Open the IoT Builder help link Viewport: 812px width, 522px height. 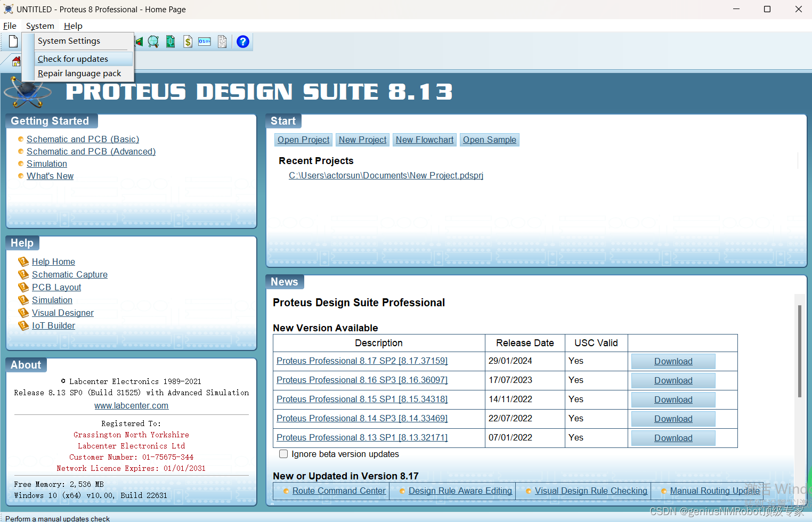pos(53,325)
